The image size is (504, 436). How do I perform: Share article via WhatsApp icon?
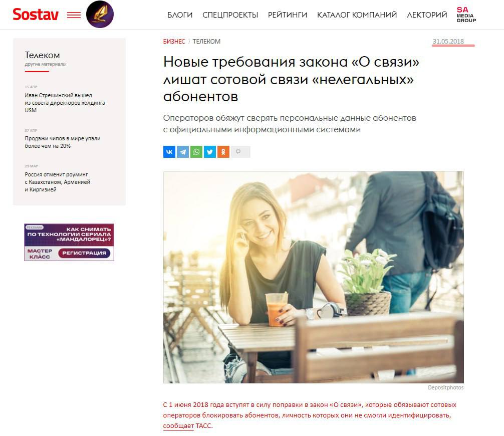[196, 152]
